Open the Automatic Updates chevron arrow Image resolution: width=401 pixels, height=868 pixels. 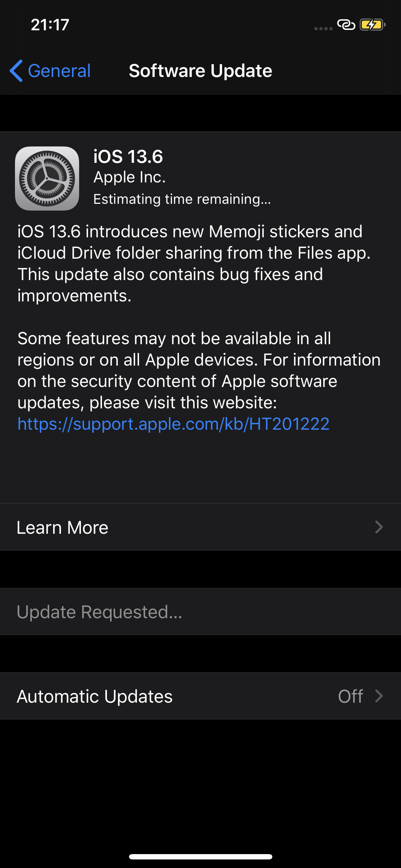(379, 696)
